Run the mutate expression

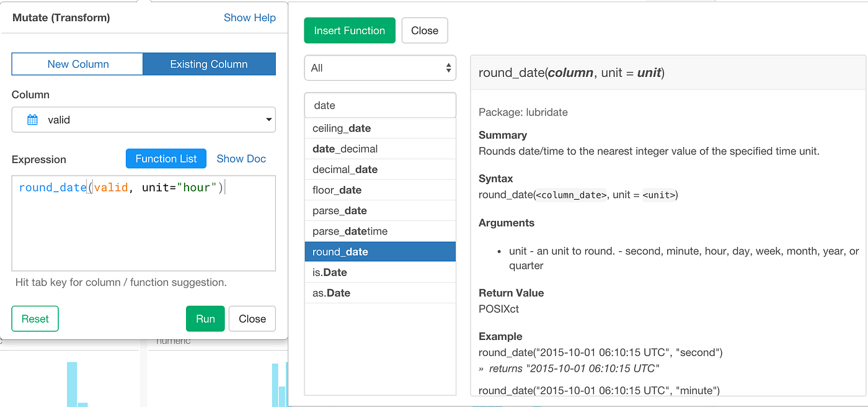pyautogui.click(x=205, y=318)
